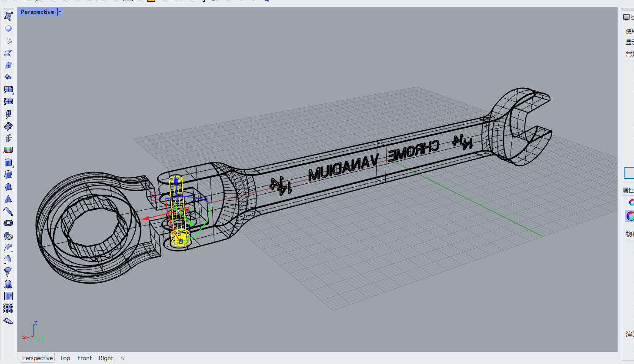Select the Surface from point grid tool

pos(8,308)
